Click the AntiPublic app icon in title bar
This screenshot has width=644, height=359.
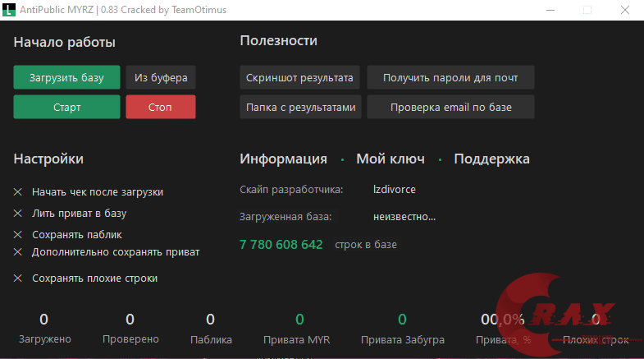[9, 10]
